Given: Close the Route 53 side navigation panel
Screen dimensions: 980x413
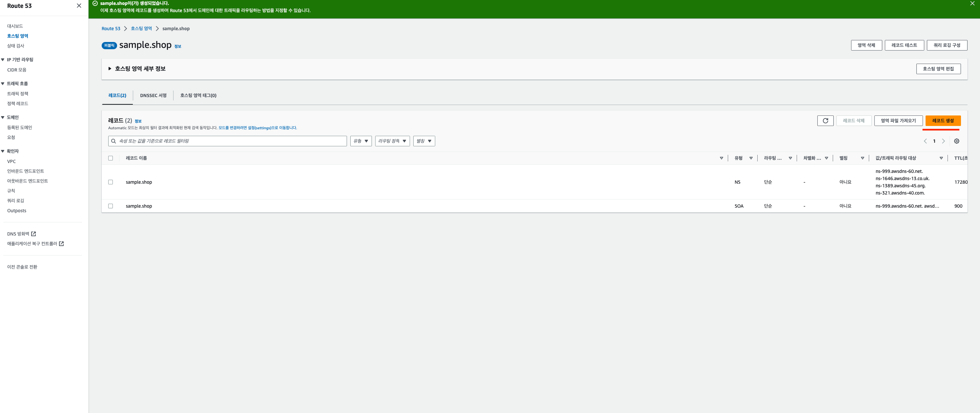Looking at the screenshot, I should pos(79,6).
